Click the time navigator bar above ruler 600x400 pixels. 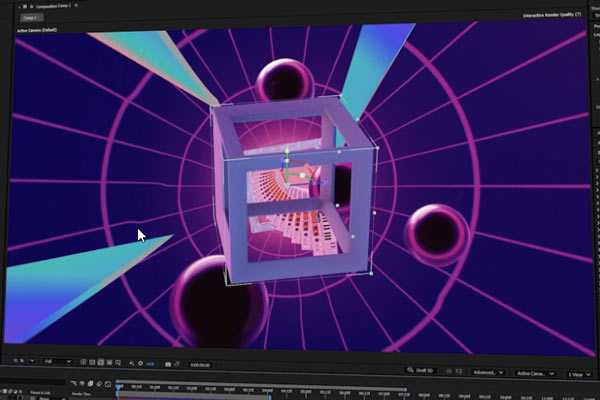[x=261, y=386]
